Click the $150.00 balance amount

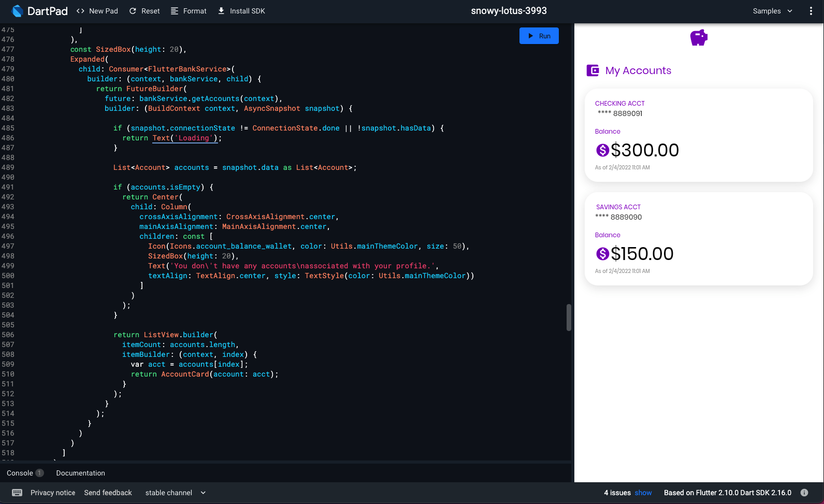pos(642,254)
